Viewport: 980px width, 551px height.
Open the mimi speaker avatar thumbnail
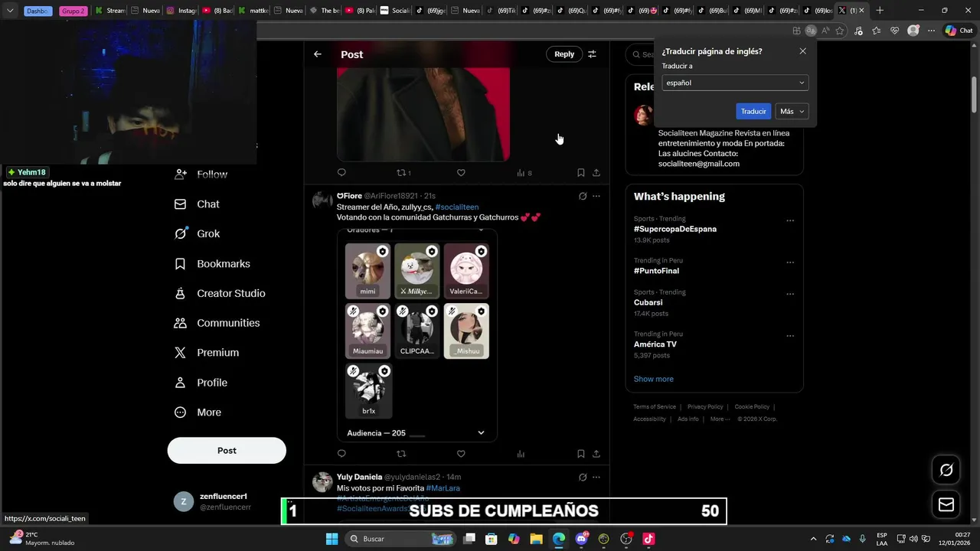367,271
